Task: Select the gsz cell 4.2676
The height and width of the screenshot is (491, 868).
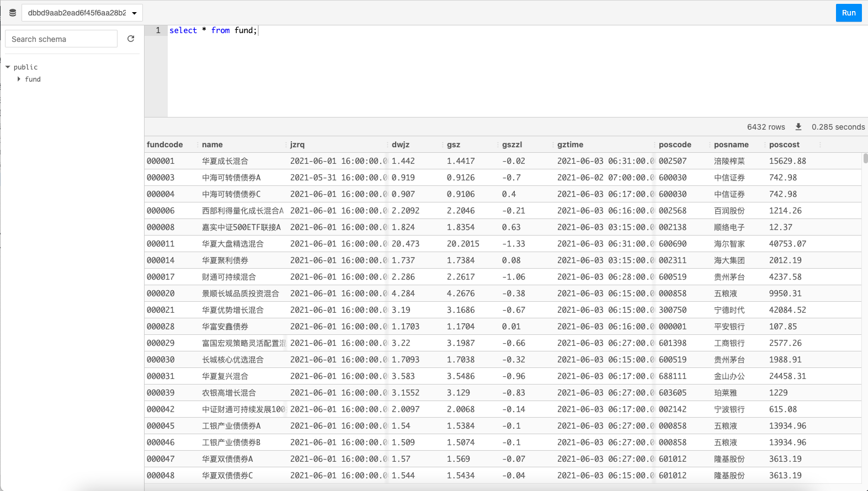Action: coord(461,293)
